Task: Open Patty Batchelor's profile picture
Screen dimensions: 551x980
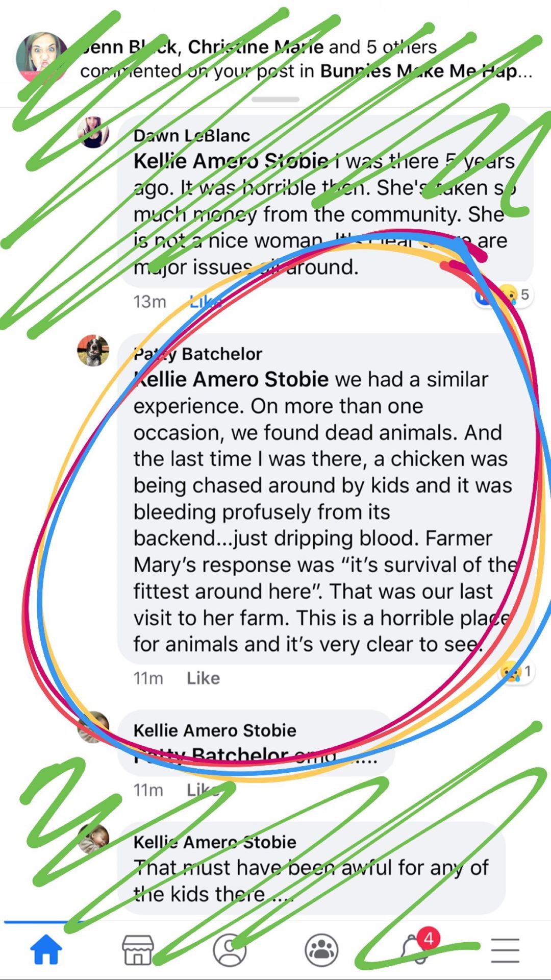Action: pyautogui.click(x=93, y=351)
